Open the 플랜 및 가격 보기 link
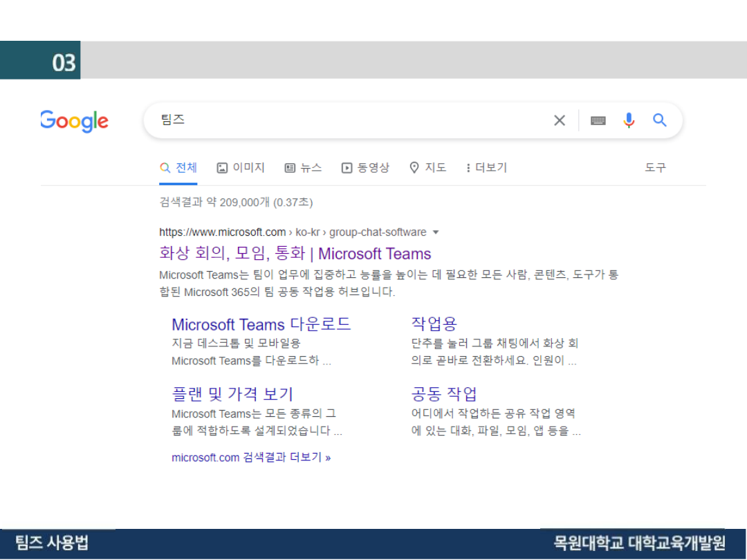 pyautogui.click(x=232, y=394)
